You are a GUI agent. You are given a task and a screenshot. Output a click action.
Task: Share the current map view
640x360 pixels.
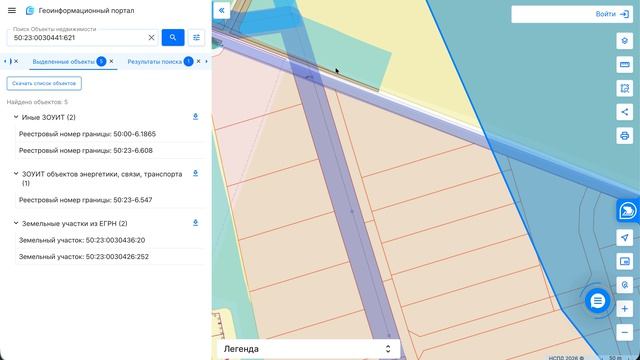click(x=624, y=112)
